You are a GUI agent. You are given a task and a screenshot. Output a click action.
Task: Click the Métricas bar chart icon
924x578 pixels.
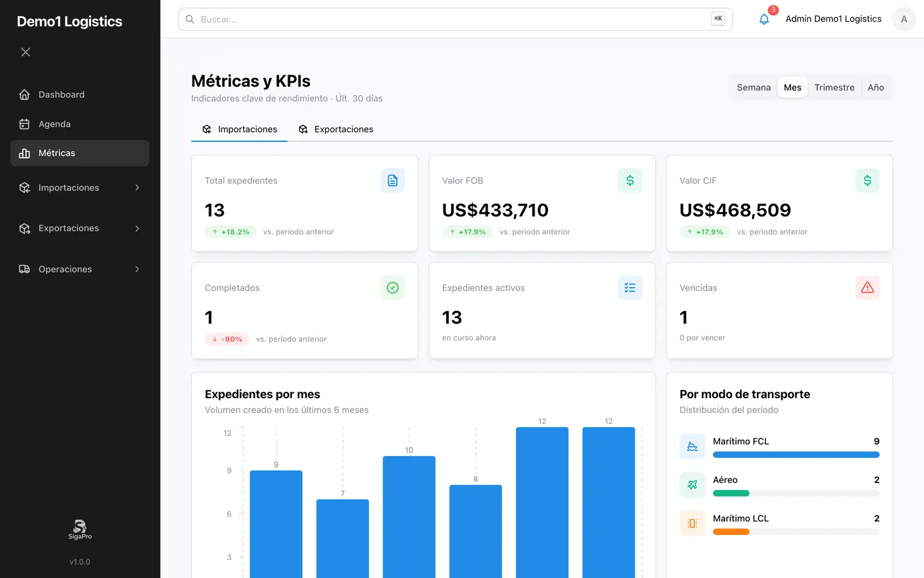coord(24,153)
